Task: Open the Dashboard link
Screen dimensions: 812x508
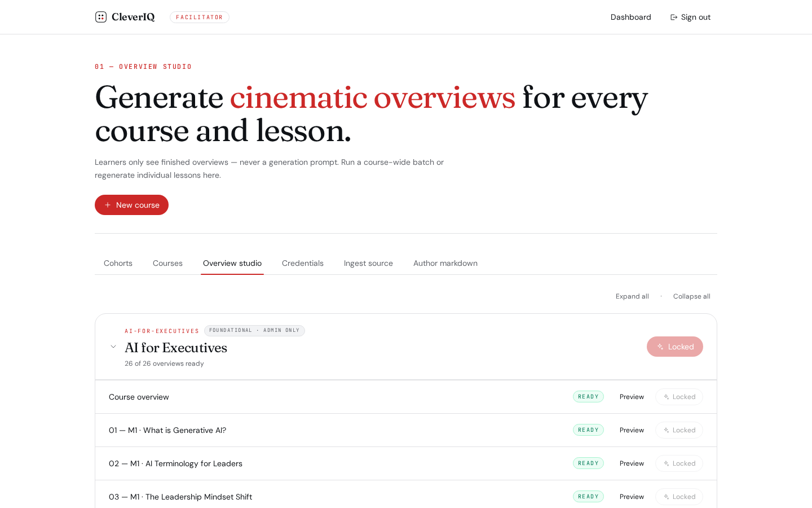Action: (631, 17)
